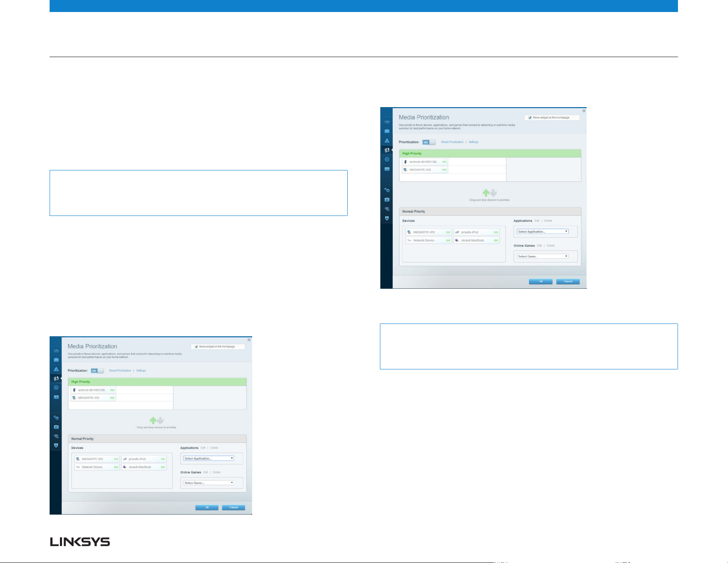Click Online Games Delete link in bottom screenshot
Viewport: 728px width, 563px height.
pos(217,472)
